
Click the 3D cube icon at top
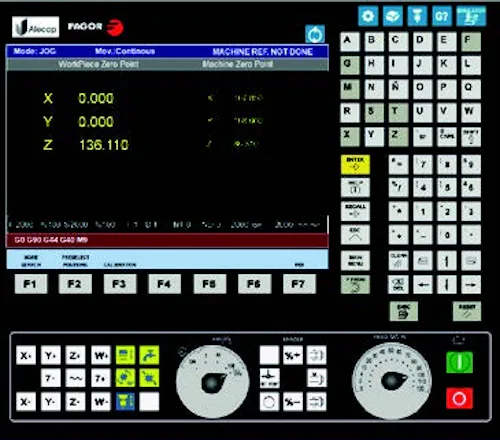393,16
